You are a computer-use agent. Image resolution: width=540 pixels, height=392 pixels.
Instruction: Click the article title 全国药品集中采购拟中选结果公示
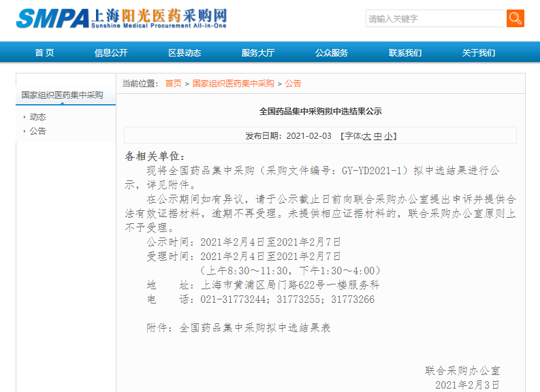(321, 112)
